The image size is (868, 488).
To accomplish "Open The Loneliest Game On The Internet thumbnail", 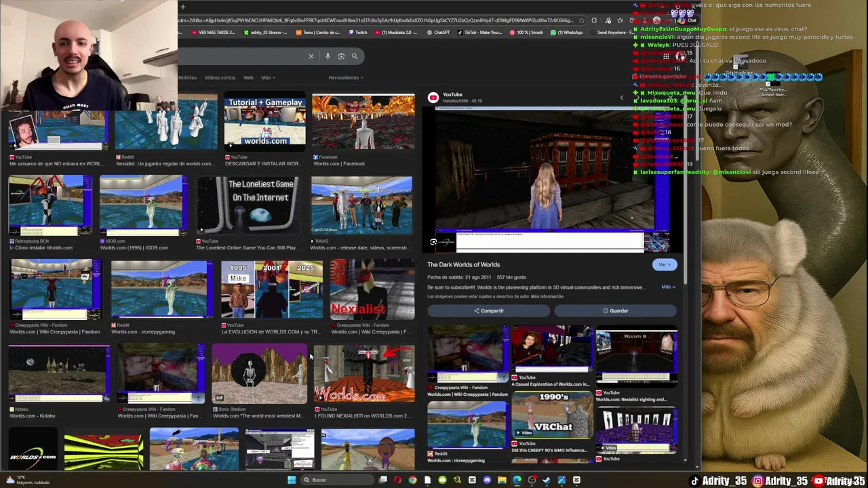I will 248,206.
